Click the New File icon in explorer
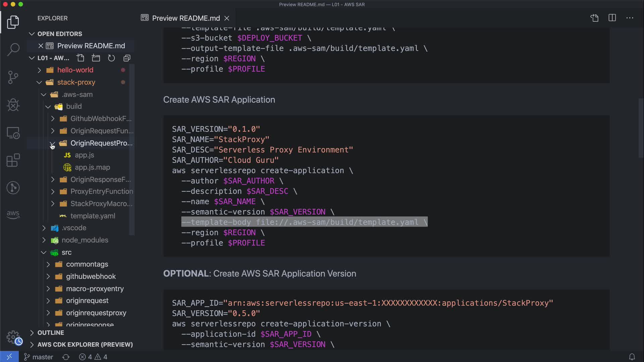This screenshot has height=362, width=644. pyautogui.click(x=80, y=58)
